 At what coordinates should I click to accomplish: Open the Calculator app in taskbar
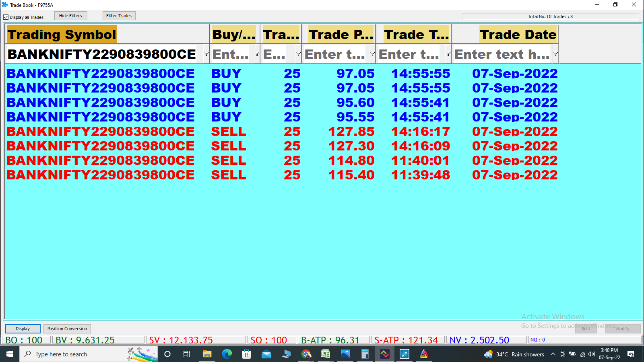pyautogui.click(x=365, y=354)
